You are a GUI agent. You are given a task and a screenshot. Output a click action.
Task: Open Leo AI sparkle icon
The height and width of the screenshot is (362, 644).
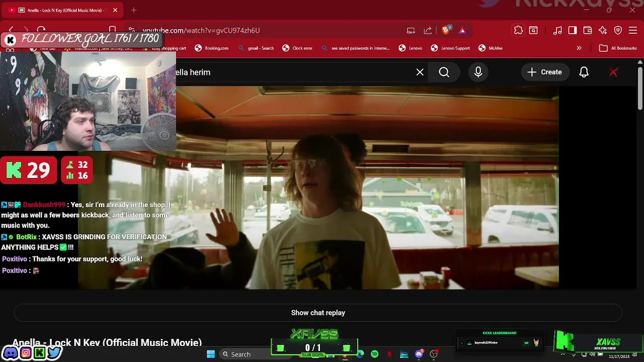coord(603,30)
